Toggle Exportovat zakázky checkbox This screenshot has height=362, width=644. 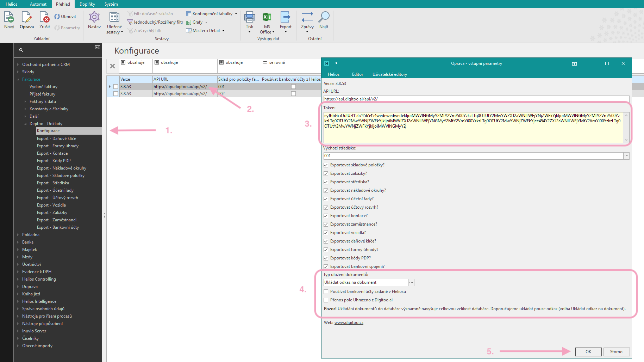tap(326, 173)
